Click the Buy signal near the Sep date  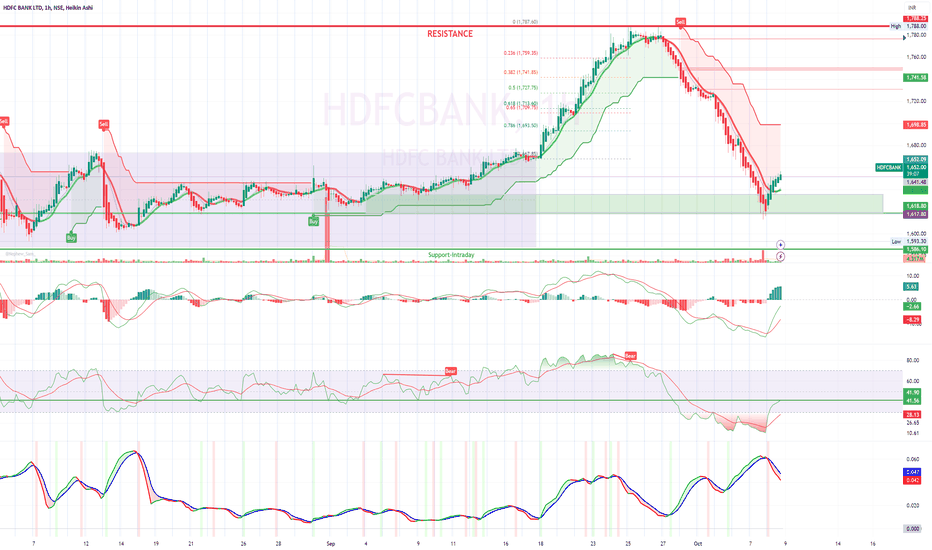click(x=313, y=221)
